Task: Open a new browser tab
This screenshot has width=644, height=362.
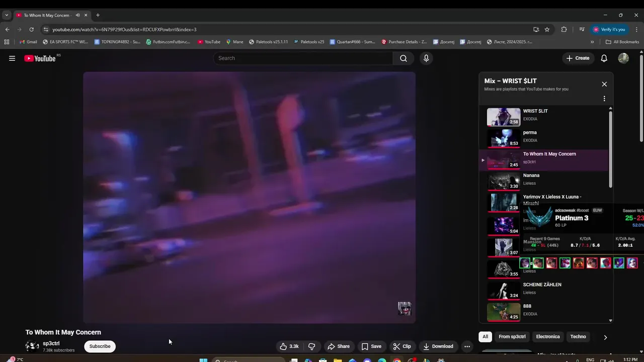Action: [x=98, y=15]
